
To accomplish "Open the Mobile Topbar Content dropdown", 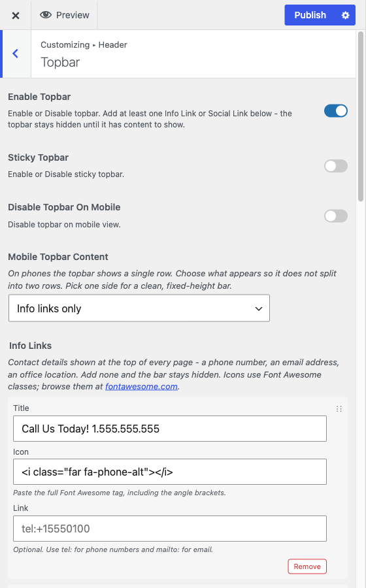I will point(139,308).
